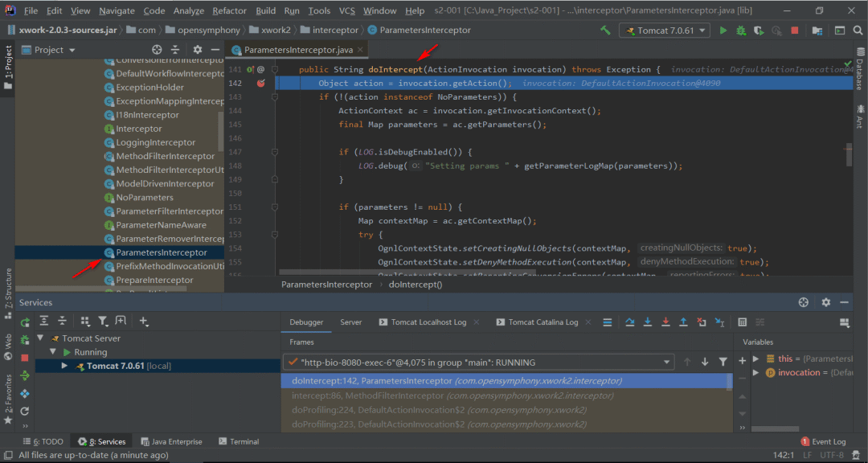868x463 pixels.
Task: Open the Refactor menu
Action: pos(228,10)
